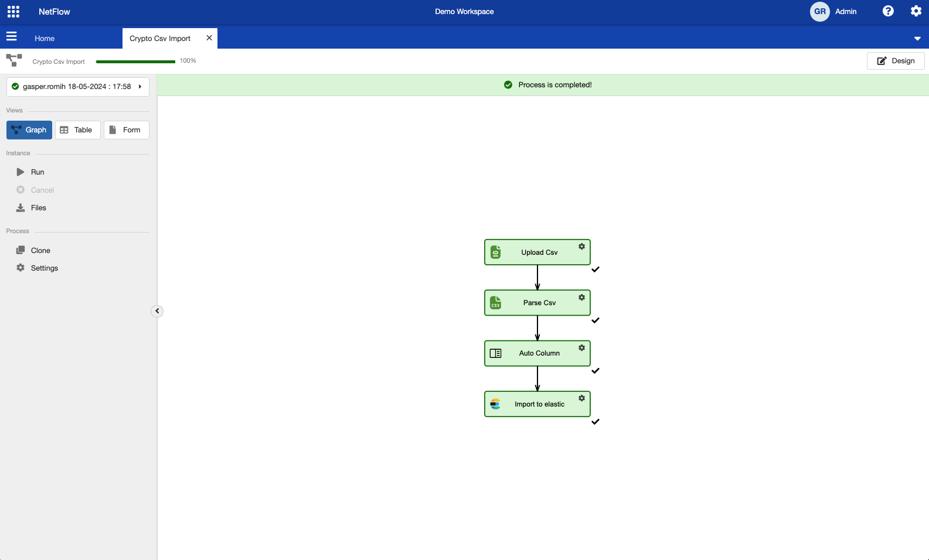929x560 pixels.
Task: Expand the gasper.romih instance selector
Action: 77,87
